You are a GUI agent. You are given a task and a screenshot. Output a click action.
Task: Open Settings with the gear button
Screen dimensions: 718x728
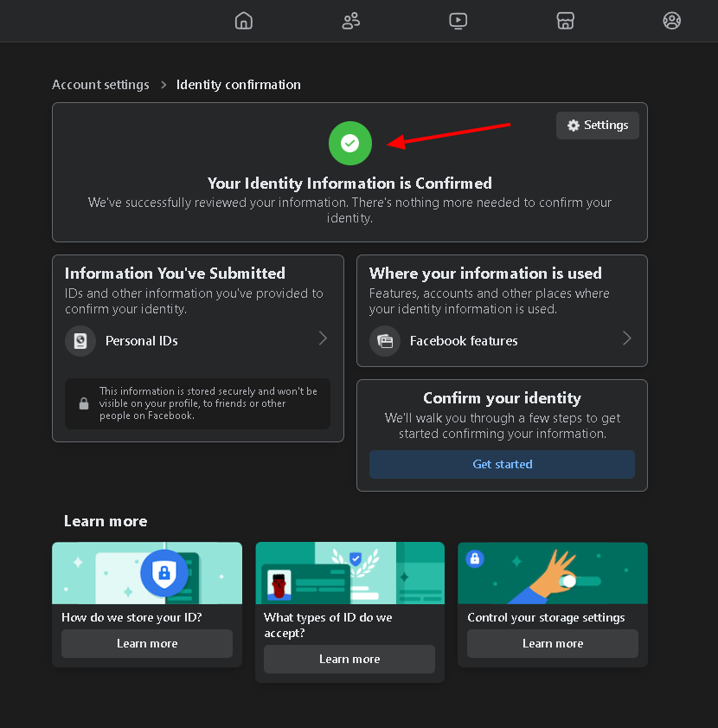[598, 126]
